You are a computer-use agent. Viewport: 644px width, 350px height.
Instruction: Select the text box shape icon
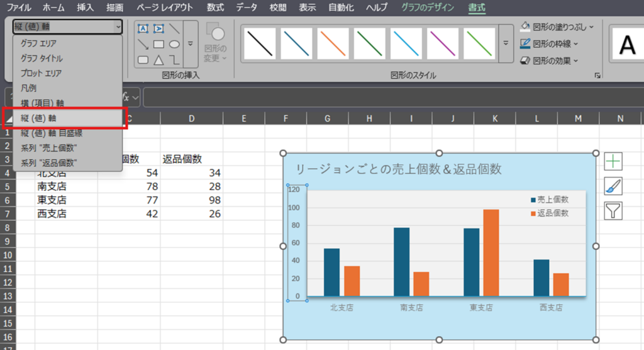143,28
